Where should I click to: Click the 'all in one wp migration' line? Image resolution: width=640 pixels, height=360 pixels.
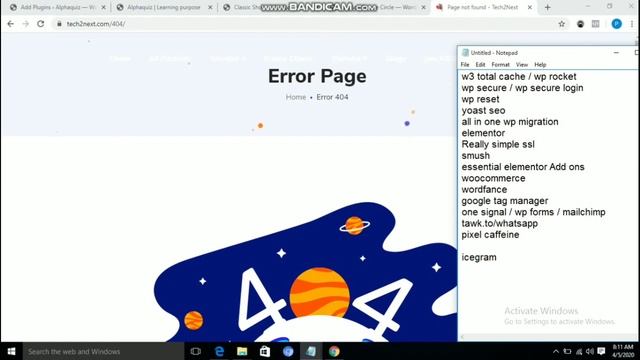click(510, 122)
